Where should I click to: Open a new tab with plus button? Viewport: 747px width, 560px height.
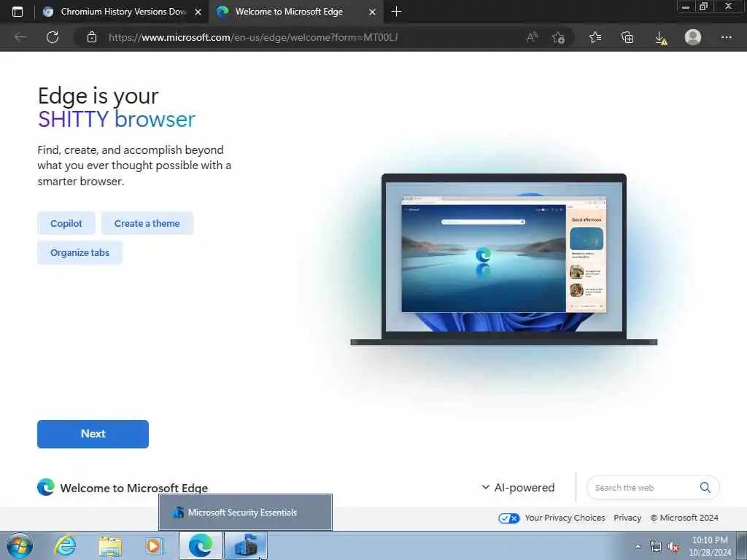[x=396, y=12]
